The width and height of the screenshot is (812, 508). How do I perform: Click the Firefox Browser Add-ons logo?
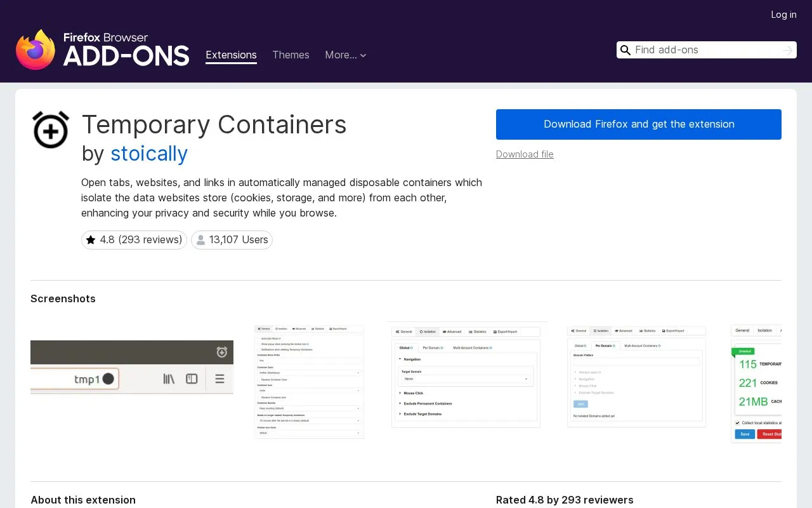pyautogui.click(x=102, y=50)
